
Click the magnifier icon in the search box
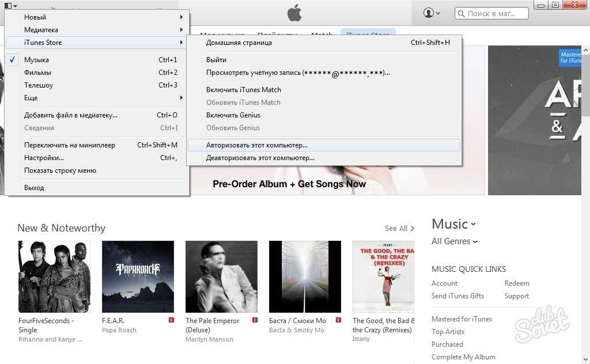coord(462,13)
